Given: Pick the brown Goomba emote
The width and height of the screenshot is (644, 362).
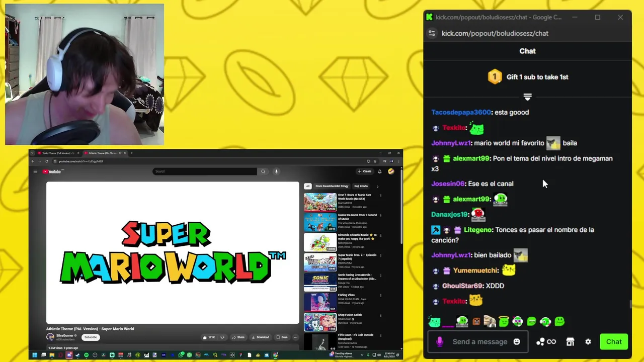Looking at the screenshot, I should pyautogui.click(x=476, y=322).
